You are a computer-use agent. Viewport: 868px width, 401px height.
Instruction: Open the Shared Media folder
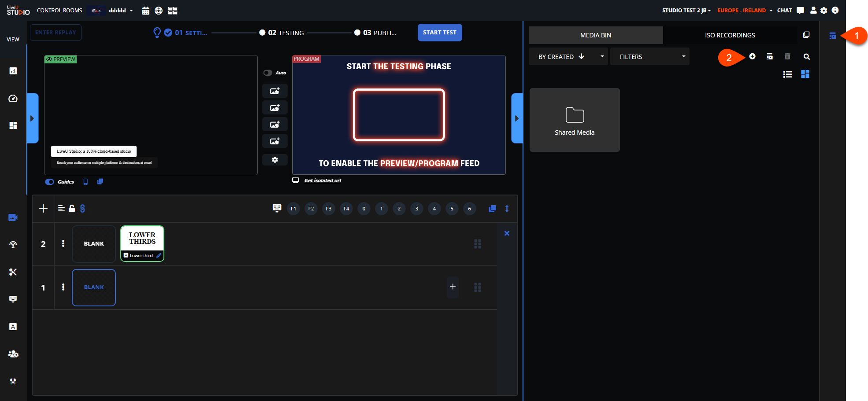[575, 120]
